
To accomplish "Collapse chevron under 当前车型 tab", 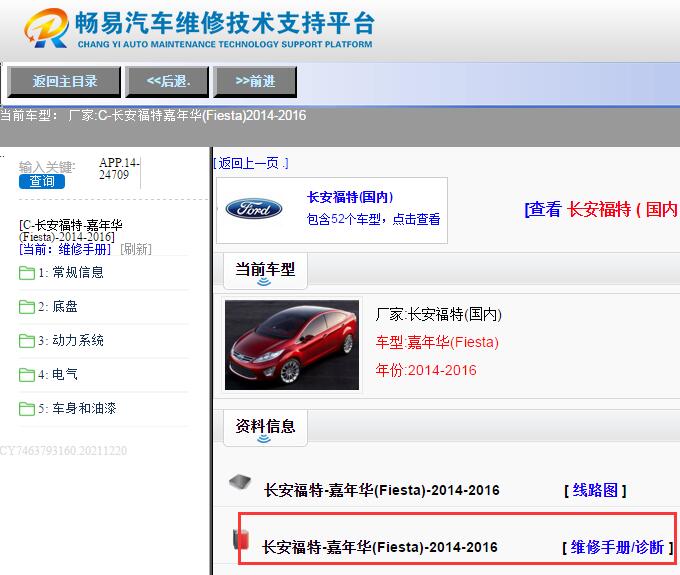I will click(264, 282).
